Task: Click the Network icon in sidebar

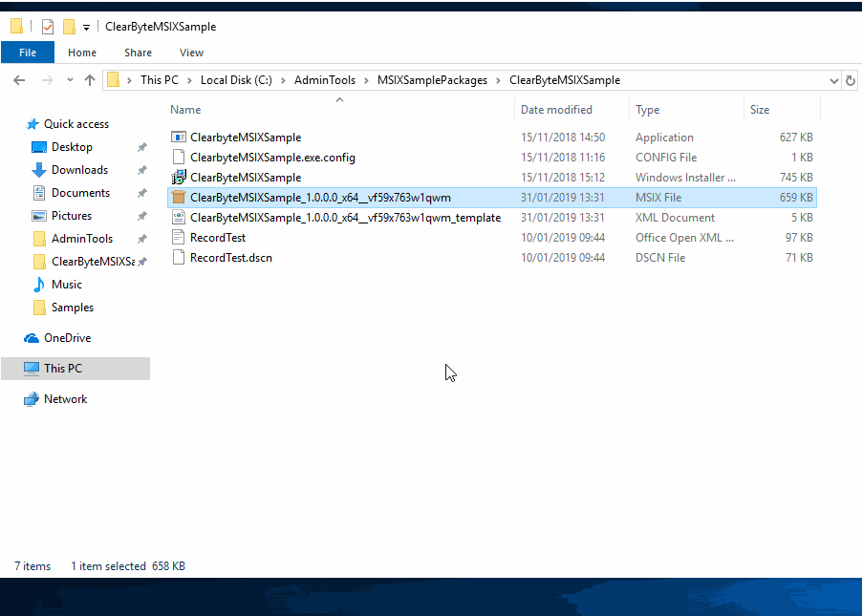Action: click(x=32, y=399)
